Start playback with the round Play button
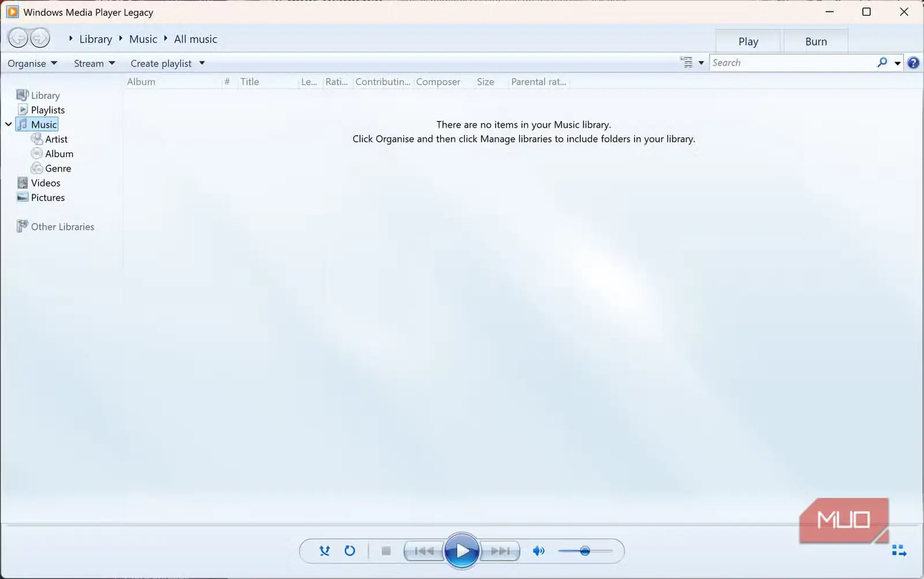Viewport: 924px width, 579px height. click(x=462, y=551)
